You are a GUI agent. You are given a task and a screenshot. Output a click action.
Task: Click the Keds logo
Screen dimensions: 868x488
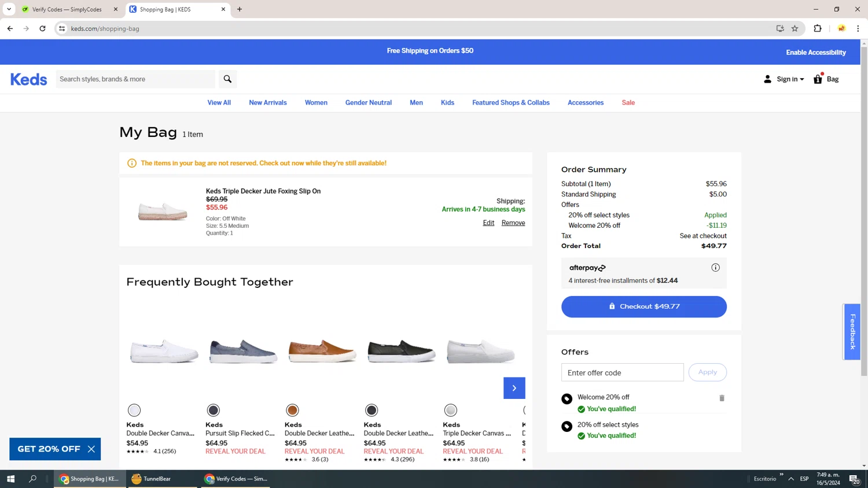pos(28,79)
